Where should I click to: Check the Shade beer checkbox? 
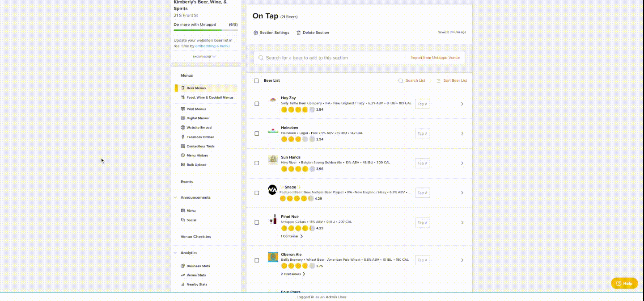click(257, 193)
